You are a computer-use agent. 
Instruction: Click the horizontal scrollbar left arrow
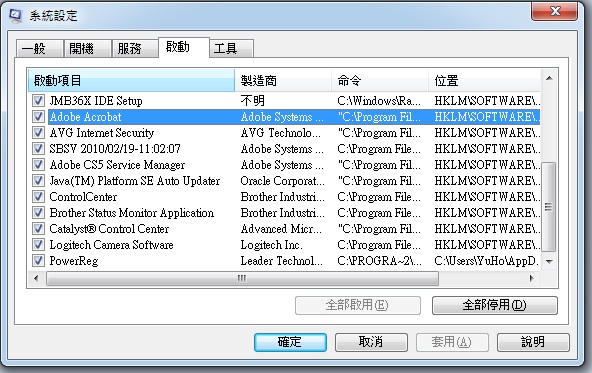click(x=36, y=279)
